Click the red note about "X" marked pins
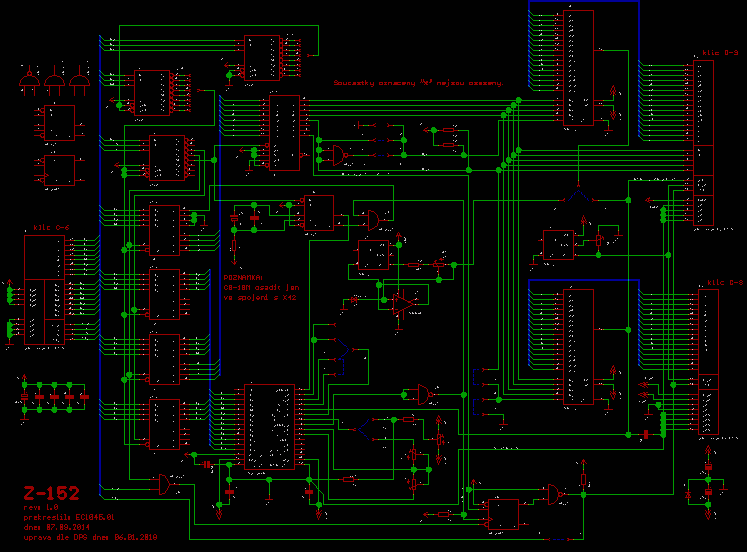747x552 pixels. 418,84
